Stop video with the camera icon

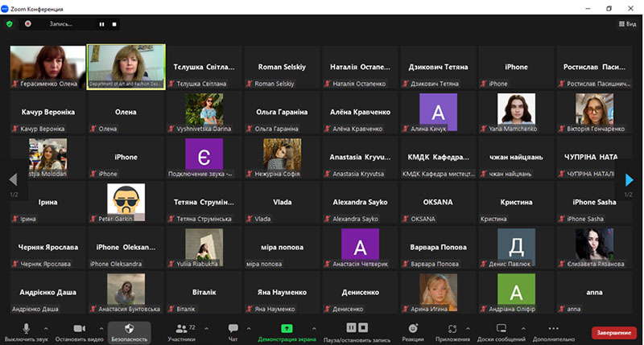79,329
